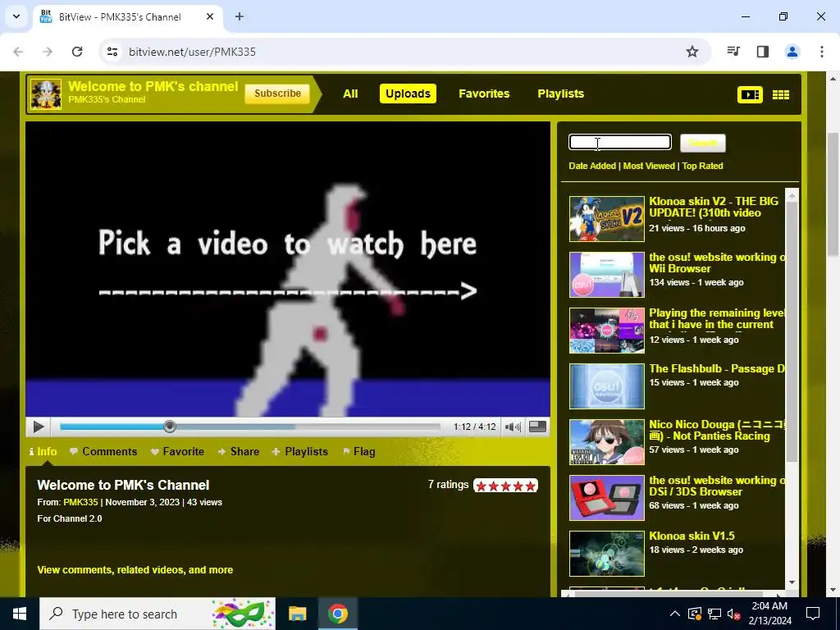Close the BitView tab

[x=210, y=17]
